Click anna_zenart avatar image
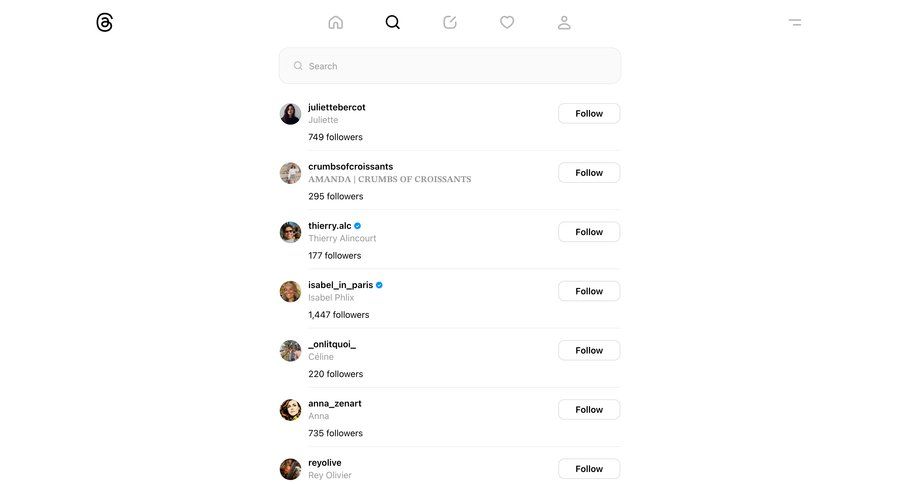The image size is (900, 484). (290, 410)
